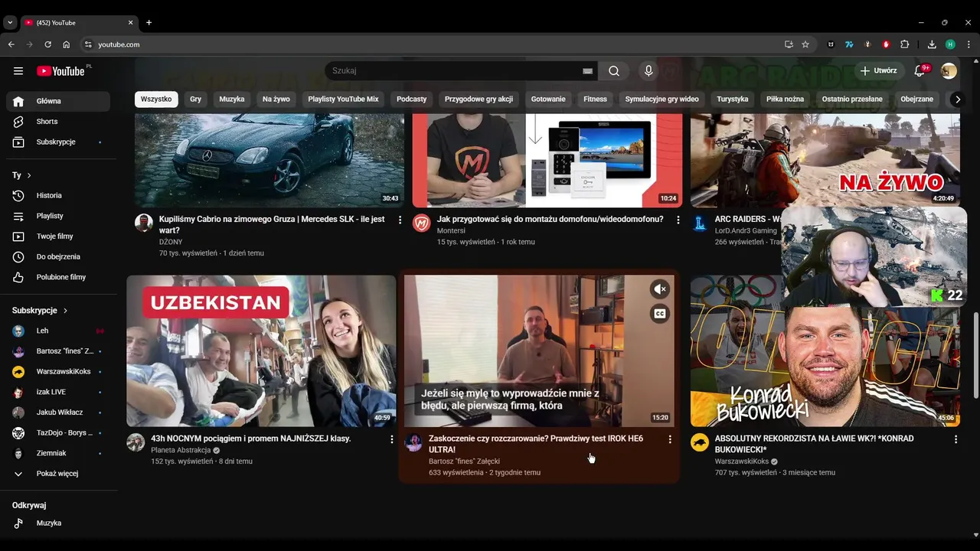Toggle captions CC on IROK preview

point(660,314)
